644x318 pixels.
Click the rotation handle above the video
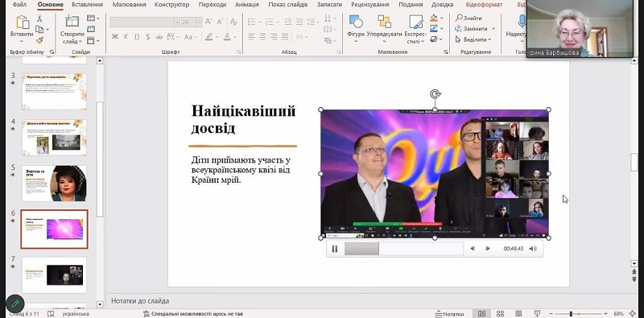pyautogui.click(x=435, y=94)
